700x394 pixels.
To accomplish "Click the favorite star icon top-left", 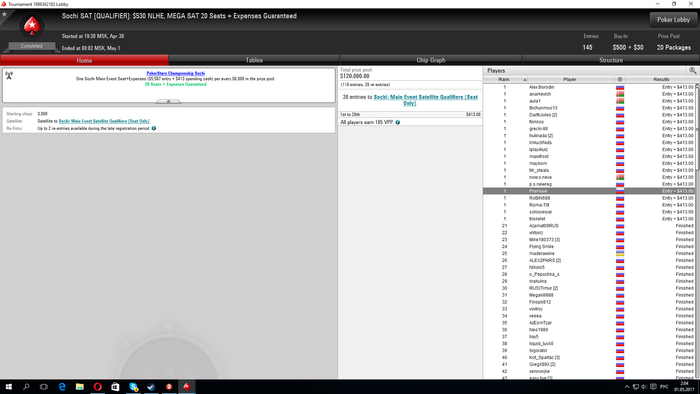I will click(4, 14).
